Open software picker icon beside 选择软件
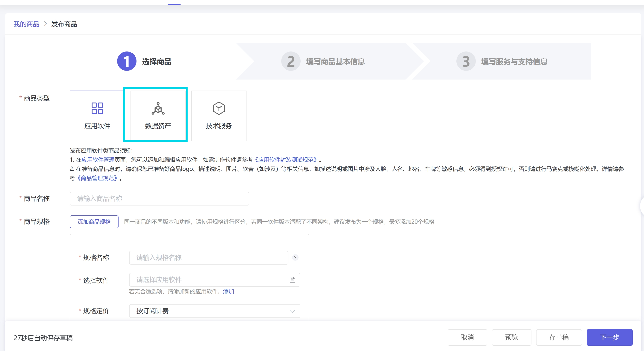The height and width of the screenshot is (351, 644). pos(293,280)
